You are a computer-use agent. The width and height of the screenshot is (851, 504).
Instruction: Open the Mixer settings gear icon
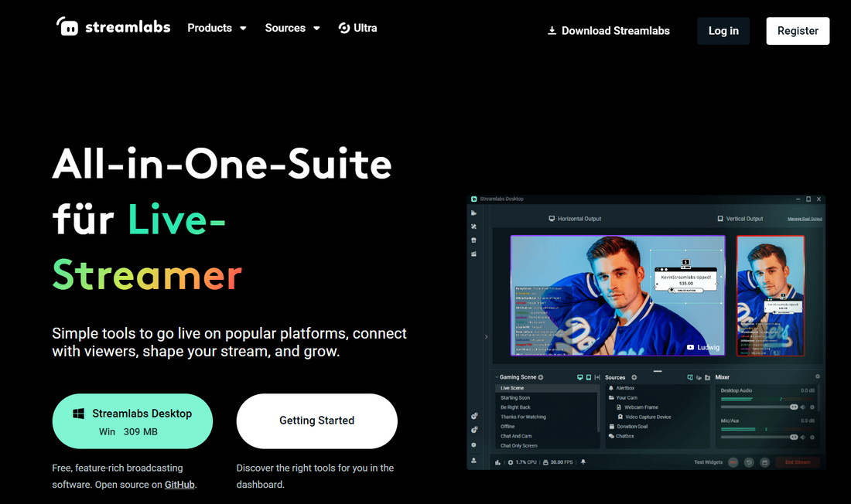point(818,376)
